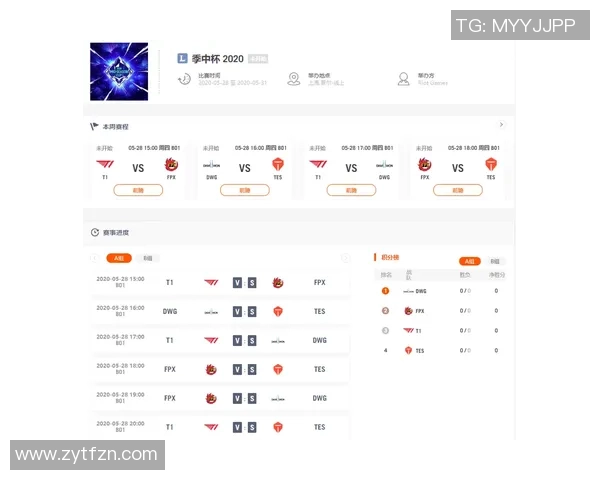Viewport: 600px width, 480px height.
Task: Click the blue L game icon
Action: [x=182, y=59]
